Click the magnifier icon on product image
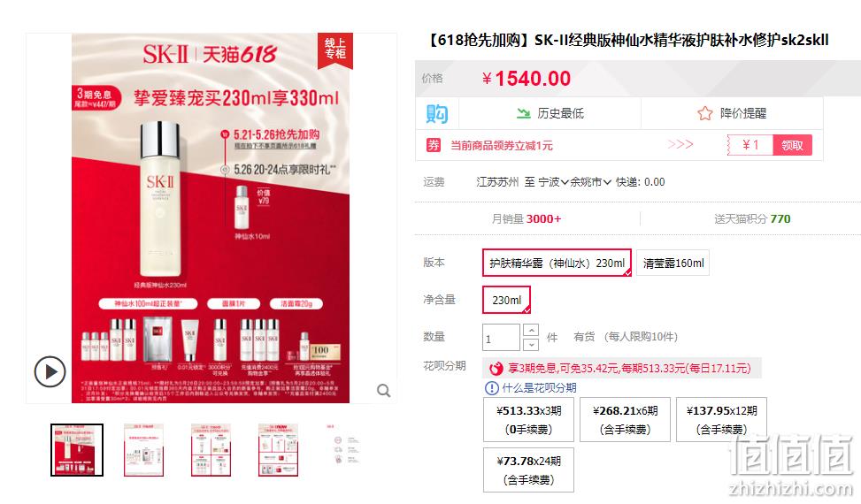 [383, 391]
